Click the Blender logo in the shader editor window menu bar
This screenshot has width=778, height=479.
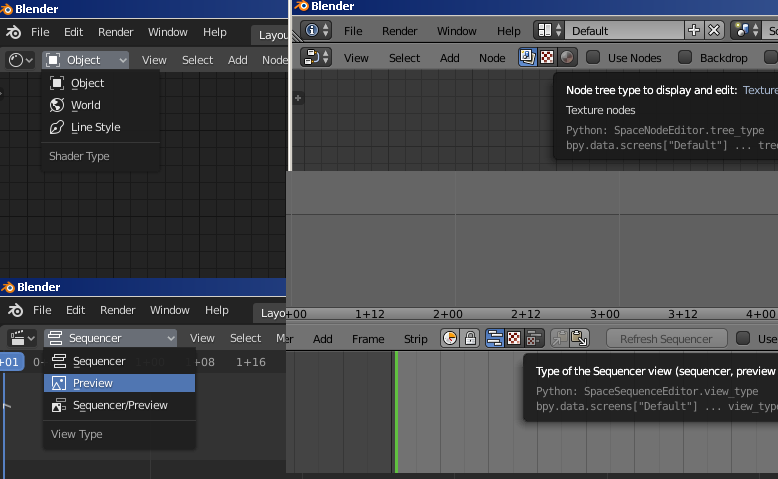13,32
